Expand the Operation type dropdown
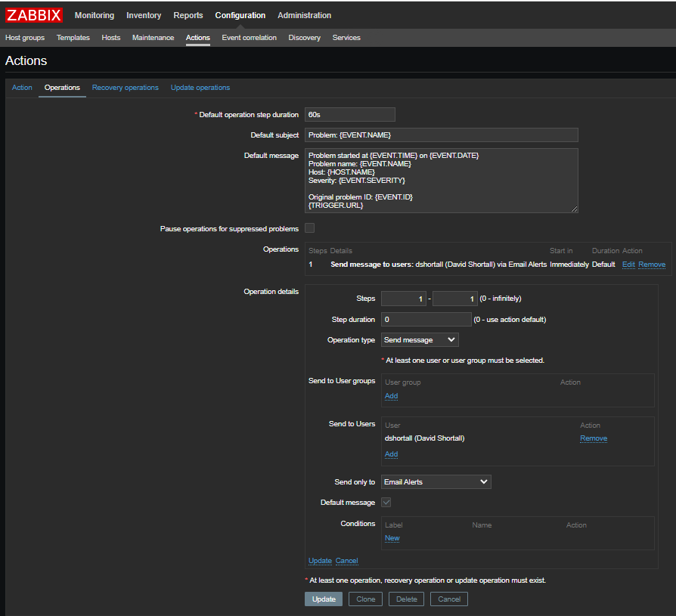The width and height of the screenshot is (676, 616). click(x=420, y=340)
